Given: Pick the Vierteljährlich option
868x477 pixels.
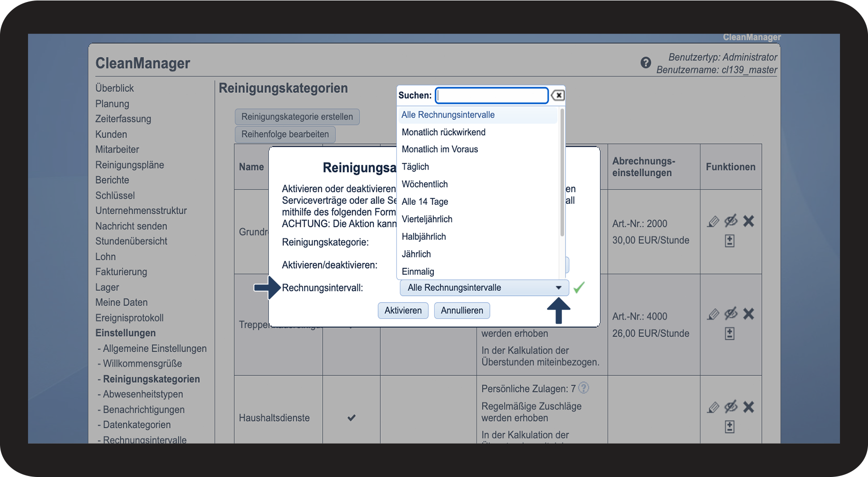Looking at the screenshot, I should (x=477, y=219).
